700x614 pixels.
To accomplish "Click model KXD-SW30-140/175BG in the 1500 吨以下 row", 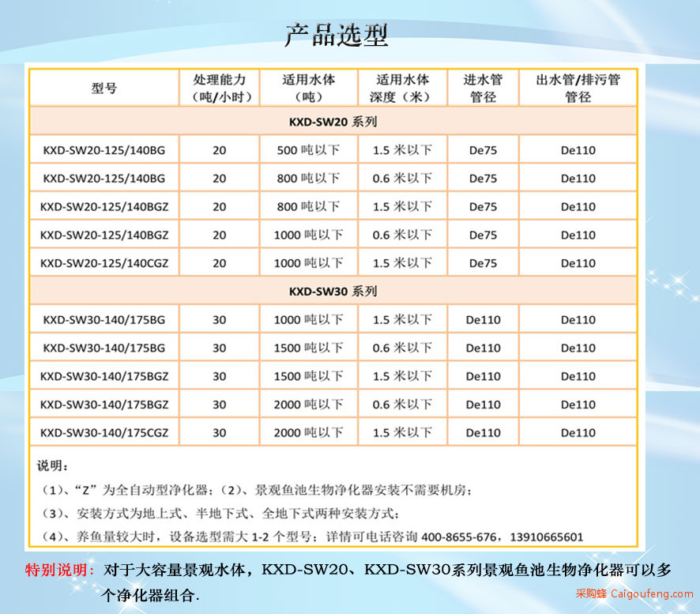I will 104,348.
